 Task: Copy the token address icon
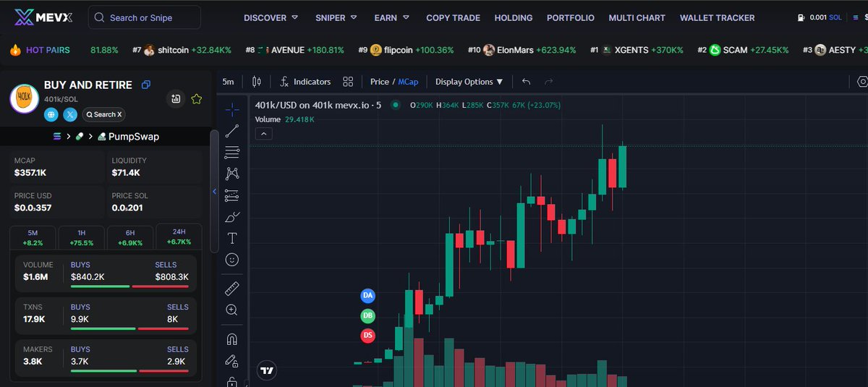point(146,85)
